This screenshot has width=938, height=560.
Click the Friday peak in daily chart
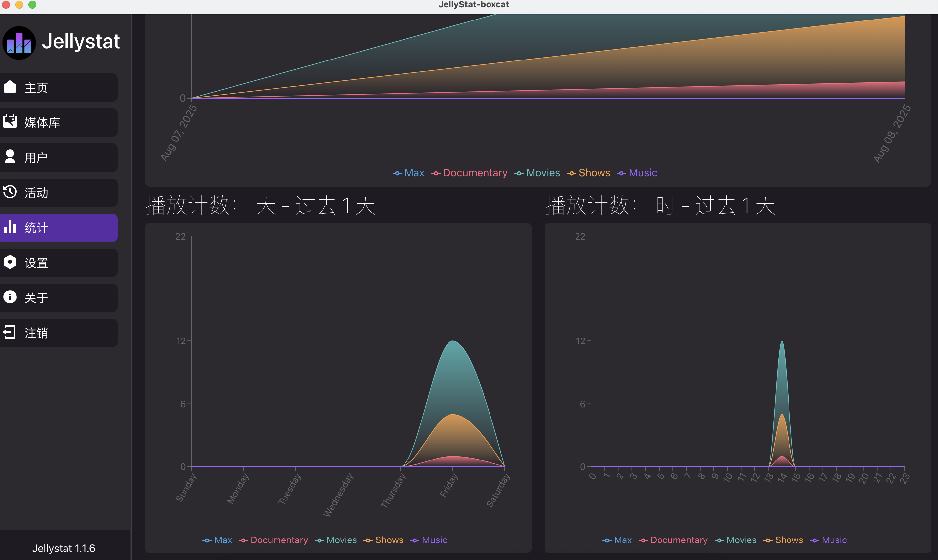click(452, 341)
